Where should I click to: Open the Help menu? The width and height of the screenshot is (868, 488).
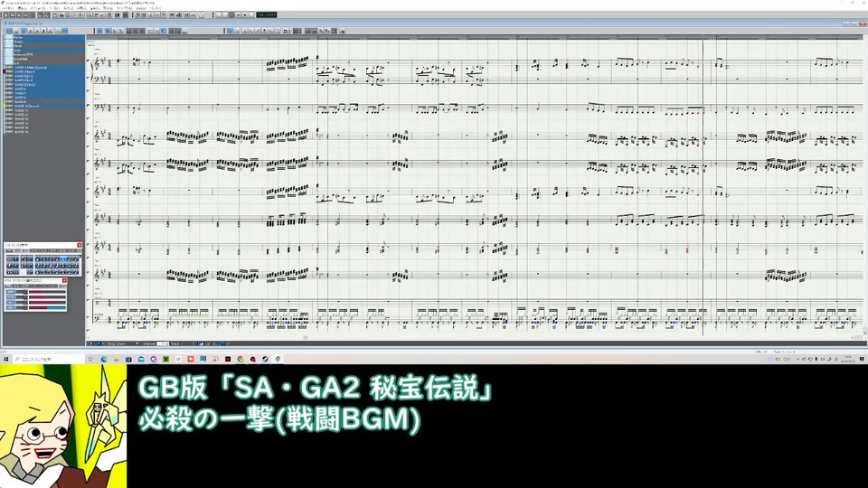156,9
